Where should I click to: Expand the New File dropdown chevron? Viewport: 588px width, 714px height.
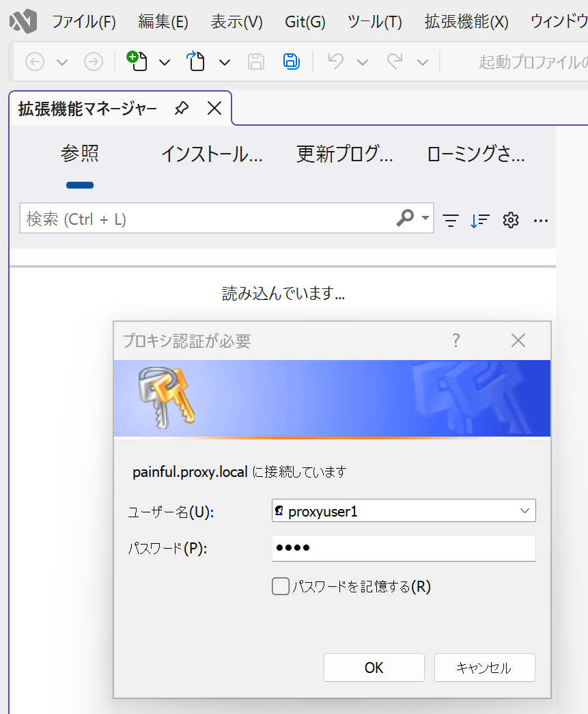[164, 61]
